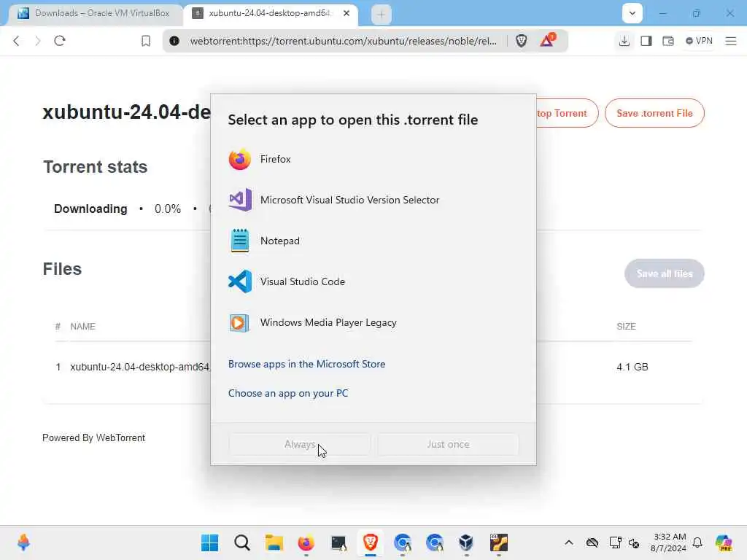747x560 pixels.
Task: View site information icon
Action: (x=174, y=41)
